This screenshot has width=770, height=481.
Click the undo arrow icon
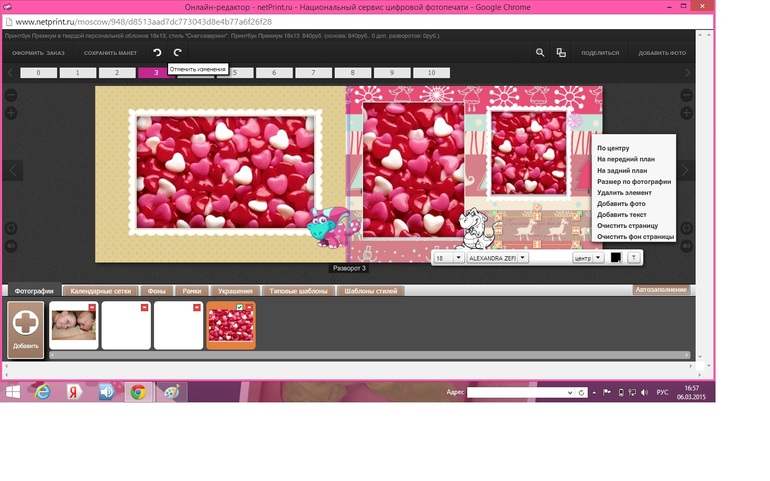(157, 52)
